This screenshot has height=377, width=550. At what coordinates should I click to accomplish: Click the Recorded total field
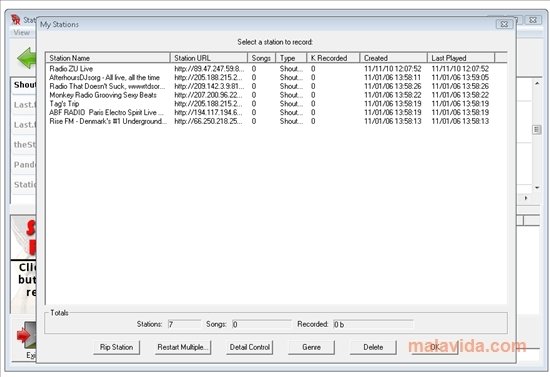[x=373, y=324]
